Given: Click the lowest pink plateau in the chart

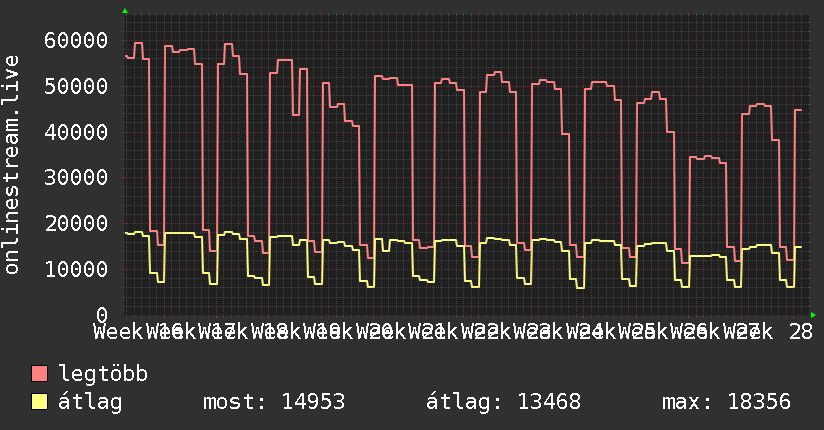Looking at the screenshot, I should point(708,158).
